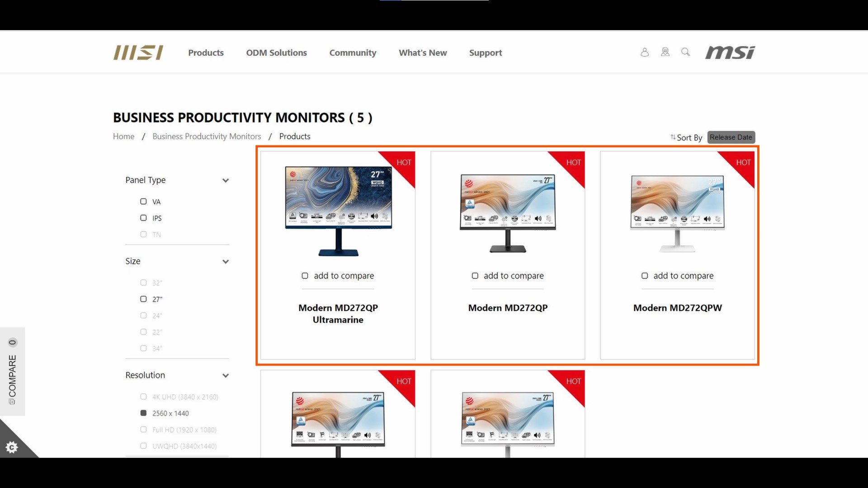Tick the 32" size checkbox
The height and width of the screenshot is (488, 868).
click(143, 282)
